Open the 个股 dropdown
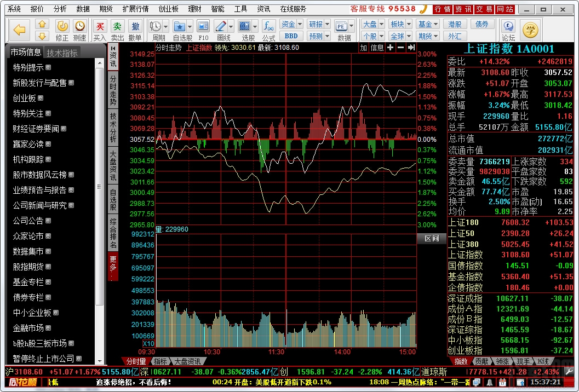 click(x=373, y=36)
